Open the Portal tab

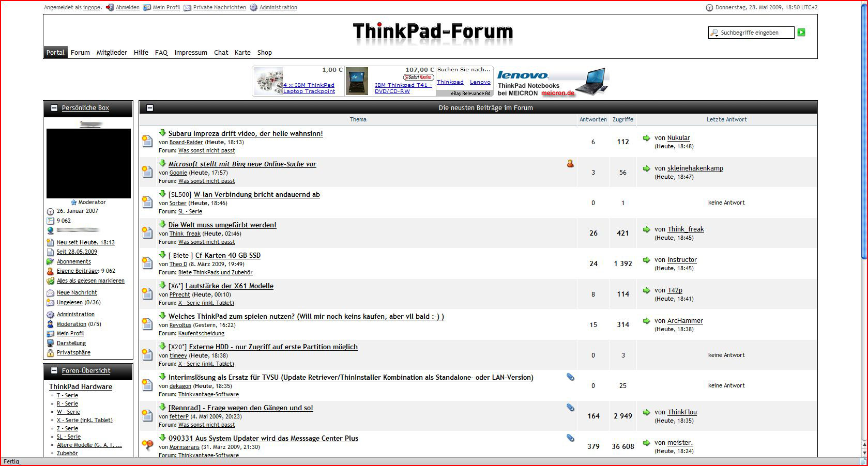pos(55,52)
